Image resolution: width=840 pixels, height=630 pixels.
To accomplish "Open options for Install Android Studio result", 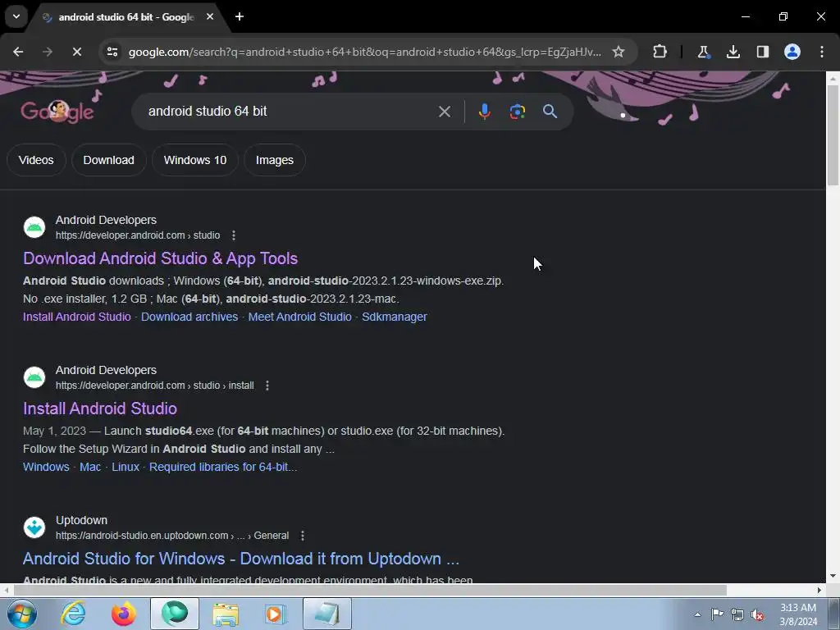I will click(x=267, y=386).
